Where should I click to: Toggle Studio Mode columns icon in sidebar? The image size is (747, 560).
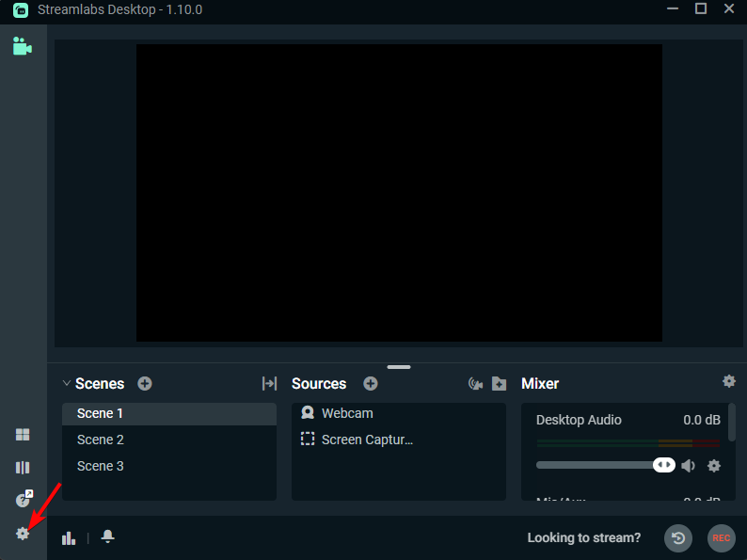tap(23, 468)
